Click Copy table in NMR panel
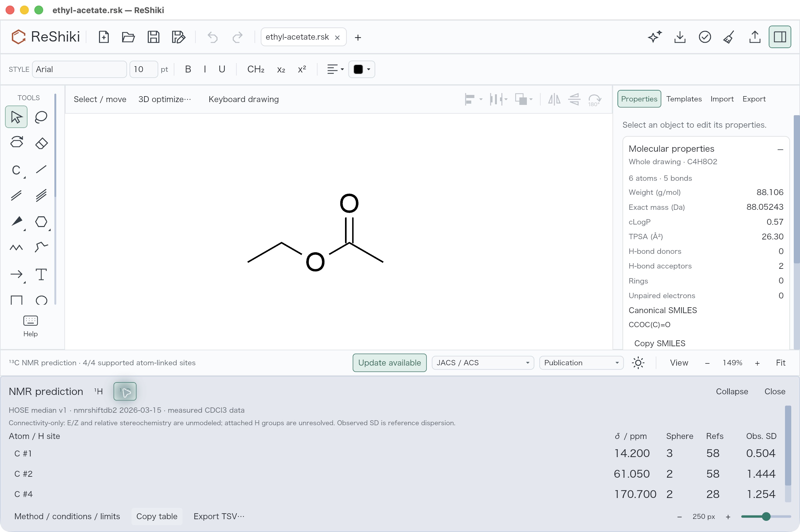Screen dimensions: 800x532 (157, 516)
